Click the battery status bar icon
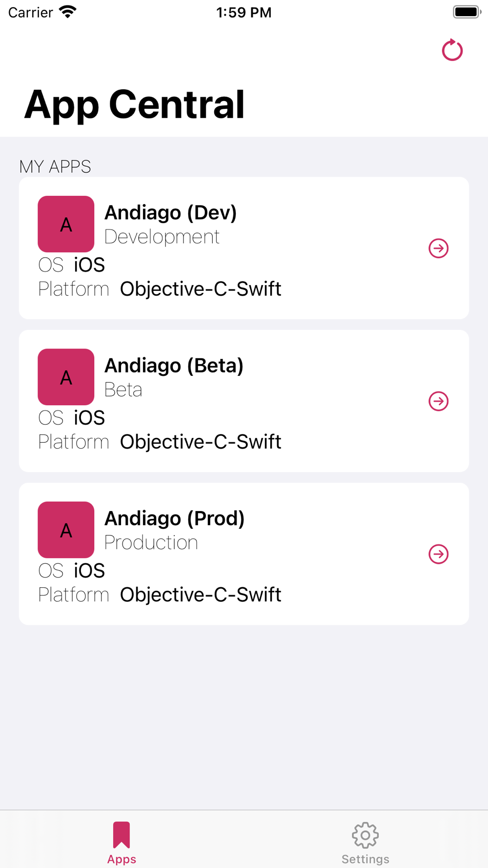The height and width of the screenshot is (868, 488). click(467, 12)
